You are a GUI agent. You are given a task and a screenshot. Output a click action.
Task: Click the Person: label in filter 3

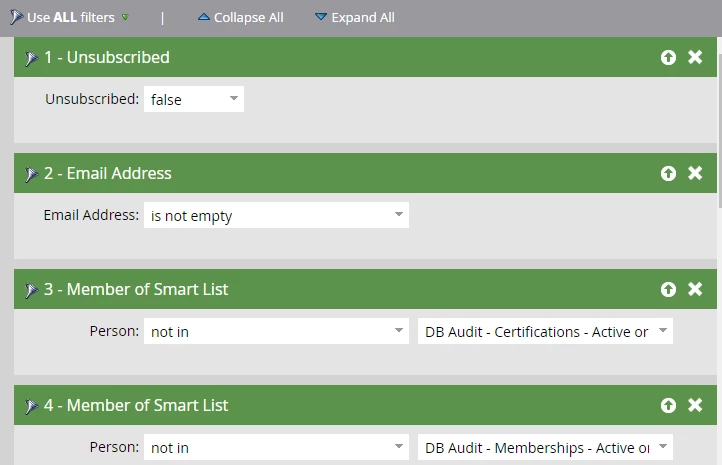114,331
